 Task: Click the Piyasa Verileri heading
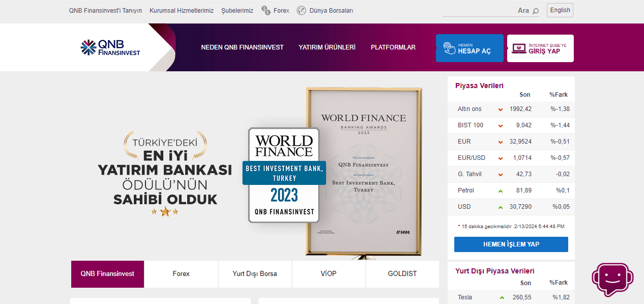(479, 86)
